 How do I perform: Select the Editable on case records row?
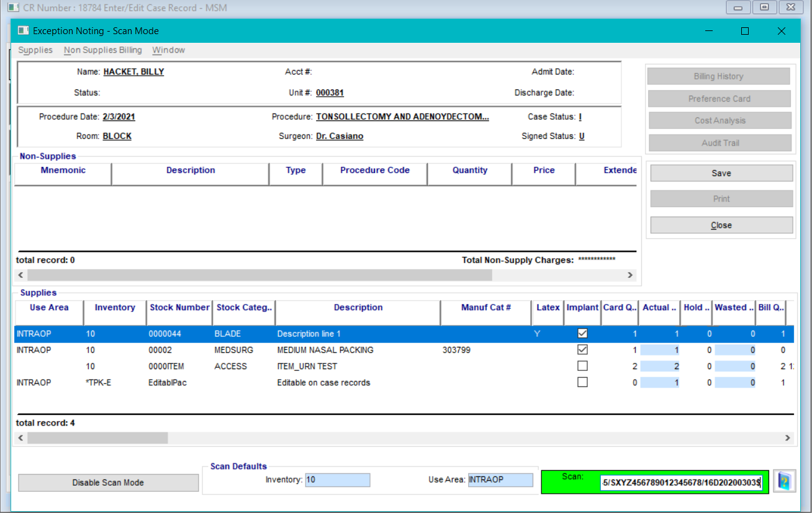pyautogui.click(x=323, y=383)
